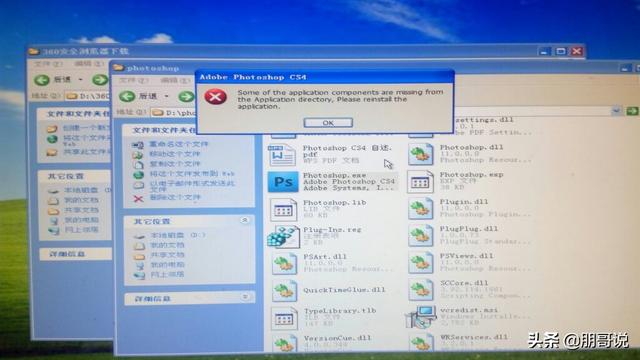
Task: Click the green Go arrow beside the address bar
Action: click(632, 111)
